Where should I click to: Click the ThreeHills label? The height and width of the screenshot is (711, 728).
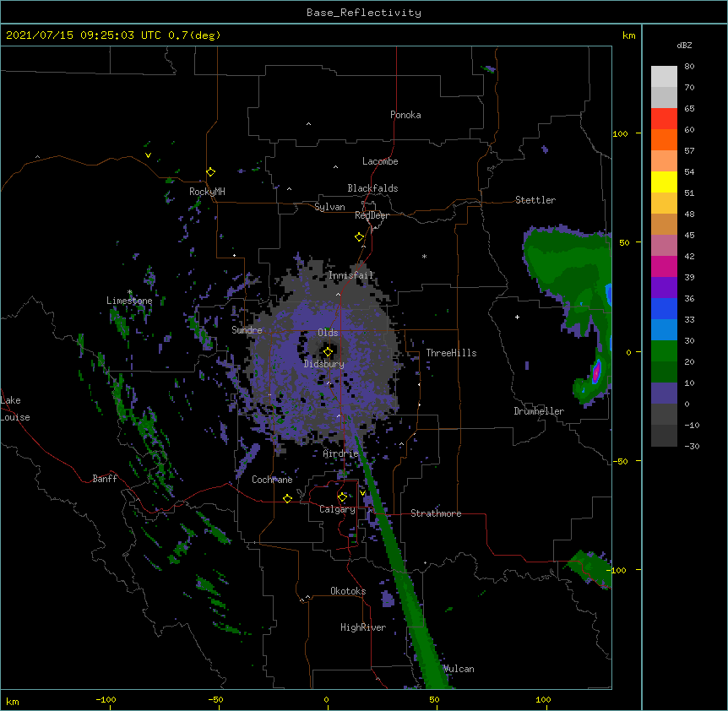451,353
